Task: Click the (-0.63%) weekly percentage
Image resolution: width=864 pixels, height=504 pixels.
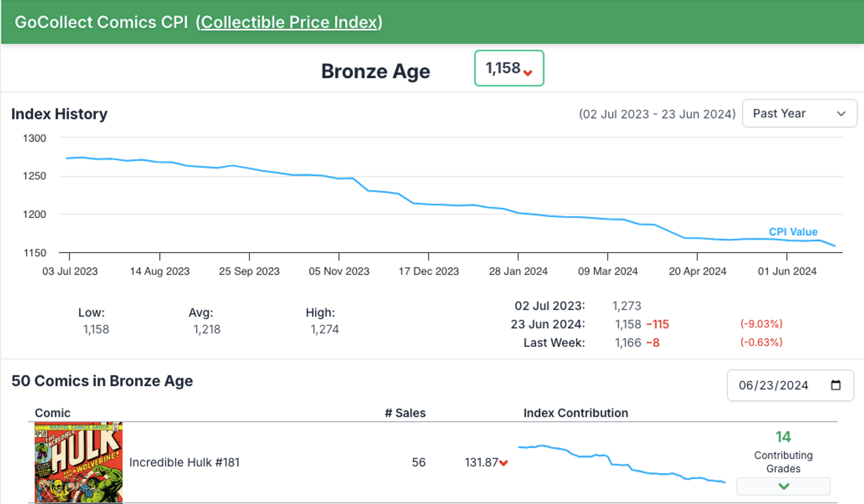Action: (x=761, y=343)
